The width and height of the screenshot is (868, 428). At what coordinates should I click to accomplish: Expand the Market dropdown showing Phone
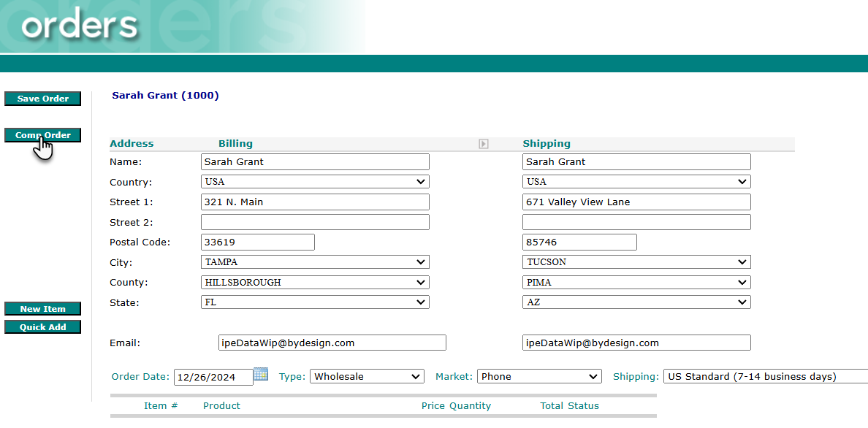(539, 377)
